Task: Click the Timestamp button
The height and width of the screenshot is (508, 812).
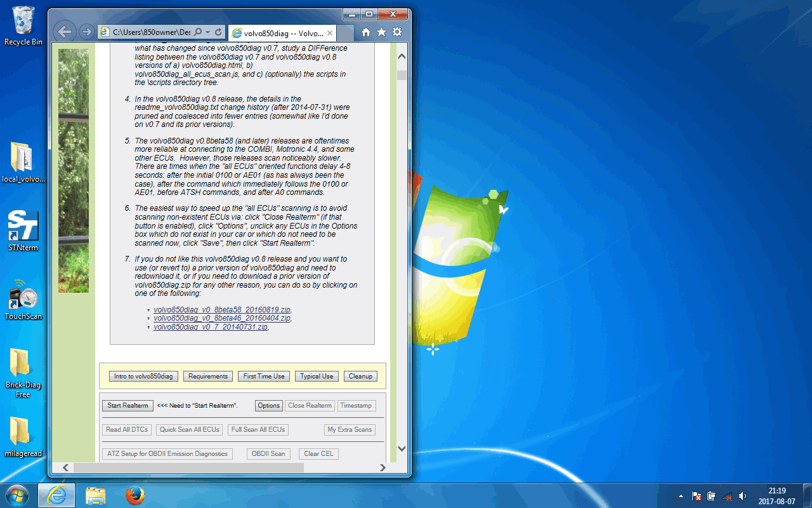Action: [x=356, y=406]
